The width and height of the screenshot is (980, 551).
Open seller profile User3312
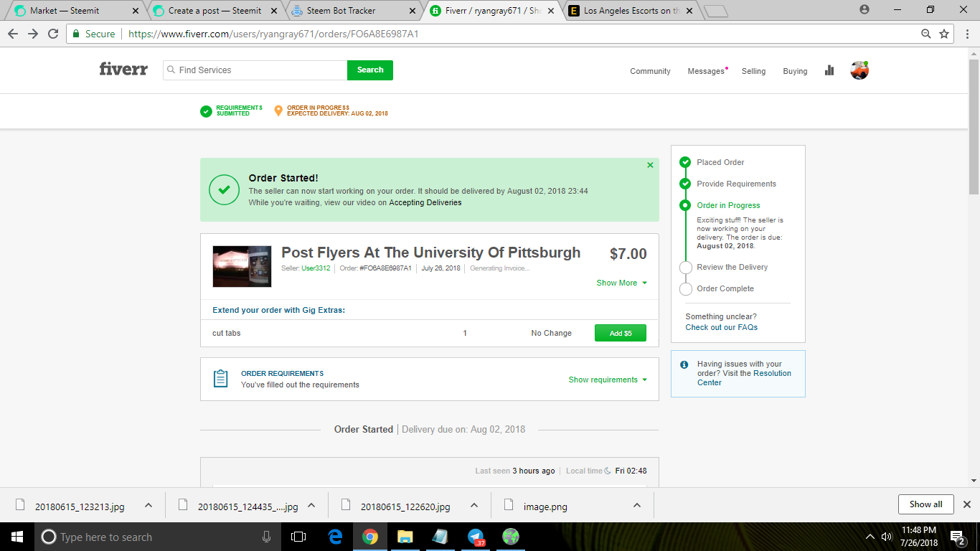coord(316,268)
